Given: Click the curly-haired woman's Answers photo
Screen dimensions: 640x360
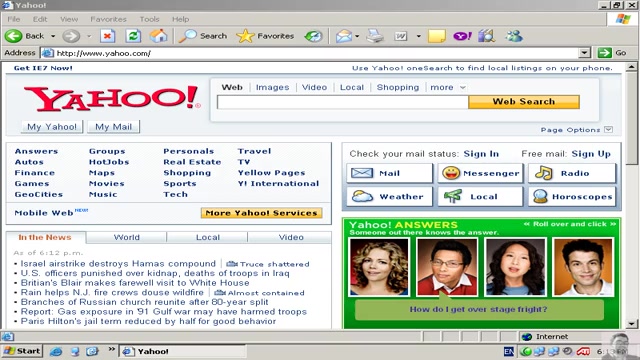Looking at the screenshot, I should pos(379,267).
